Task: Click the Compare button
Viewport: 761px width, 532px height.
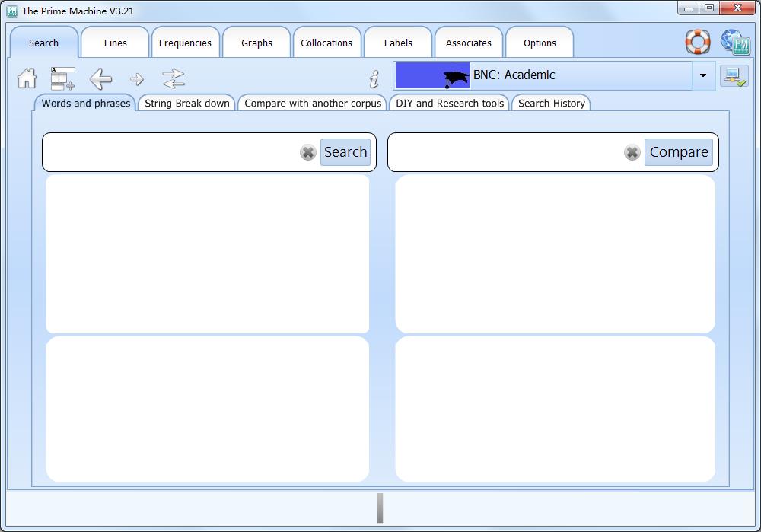Action: (679, 152)
